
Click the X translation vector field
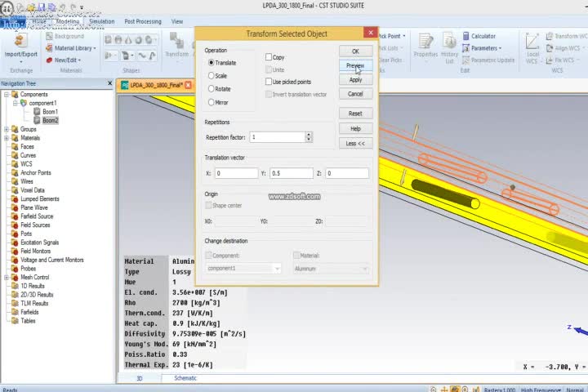[x=237, y=173]
